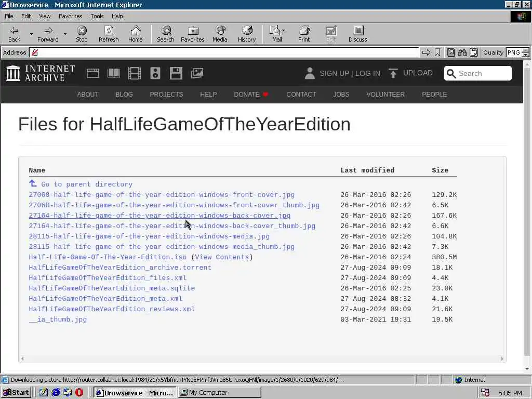Go to the Home page button
Image resolution: width=532 pixels, height=399 pixels.
point(136,34)
